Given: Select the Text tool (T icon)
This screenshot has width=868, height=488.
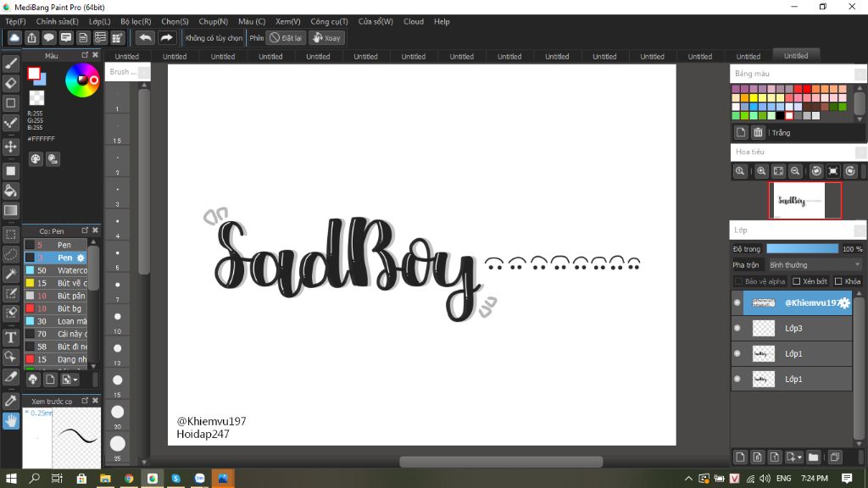Looking at the screenshot, I should point(10,337).
